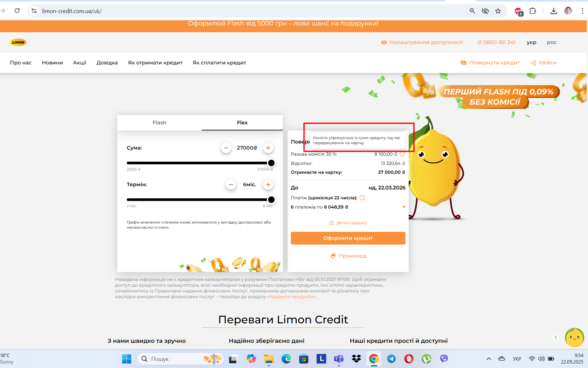Click the term slider handle
Image resolution: width=588 pixels, height=368 pixels.
pyautogui.click(x=271, y=200)
